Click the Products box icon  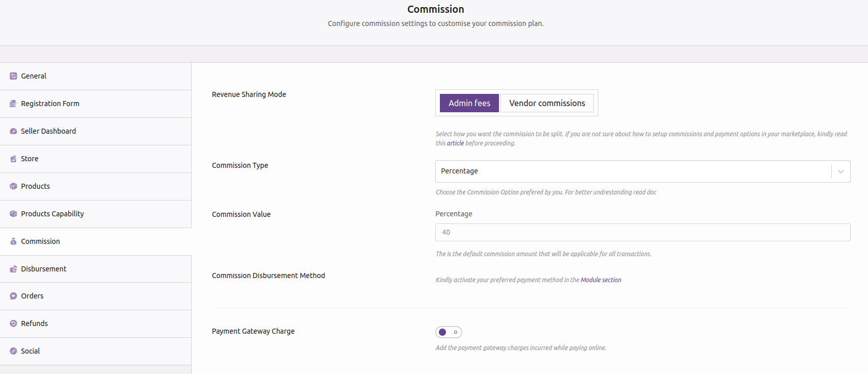coord(13,186)
